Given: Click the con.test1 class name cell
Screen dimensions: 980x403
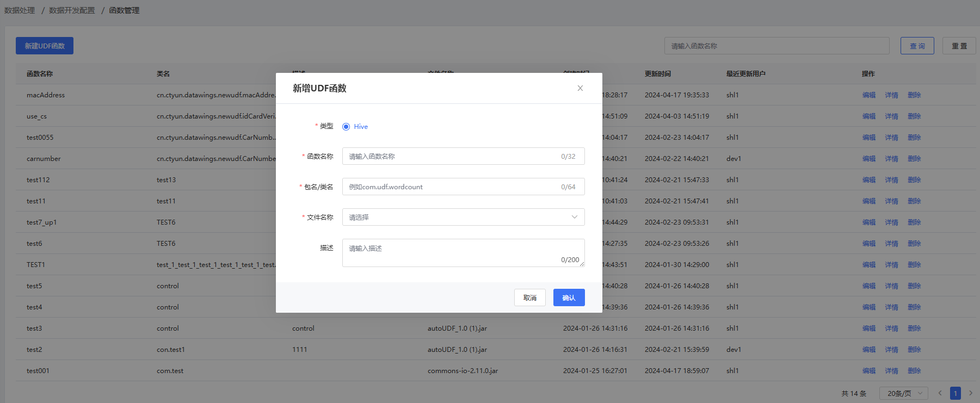Looking at the screenshot, I should pyautogui.click(x=171, y=350).
